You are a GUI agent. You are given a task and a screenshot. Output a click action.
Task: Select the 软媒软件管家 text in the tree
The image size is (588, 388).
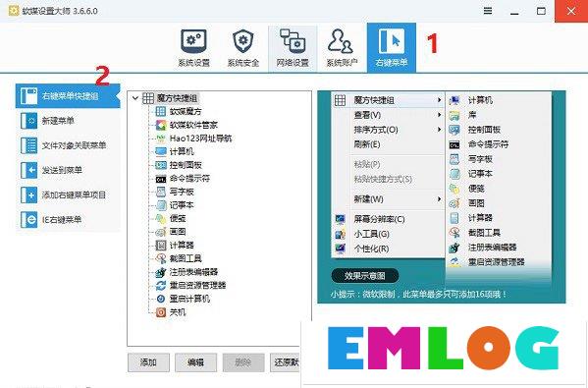coord(193,125)
